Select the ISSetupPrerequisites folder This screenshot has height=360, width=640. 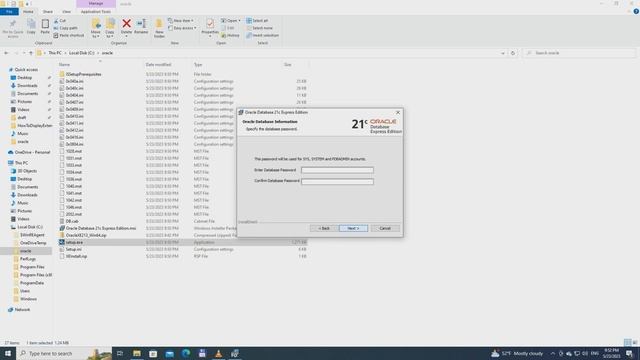84,74
